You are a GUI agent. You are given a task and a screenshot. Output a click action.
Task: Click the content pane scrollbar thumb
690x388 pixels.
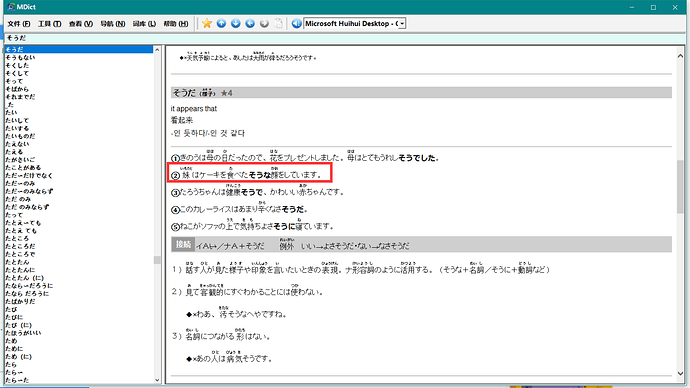tap(680, 187)
